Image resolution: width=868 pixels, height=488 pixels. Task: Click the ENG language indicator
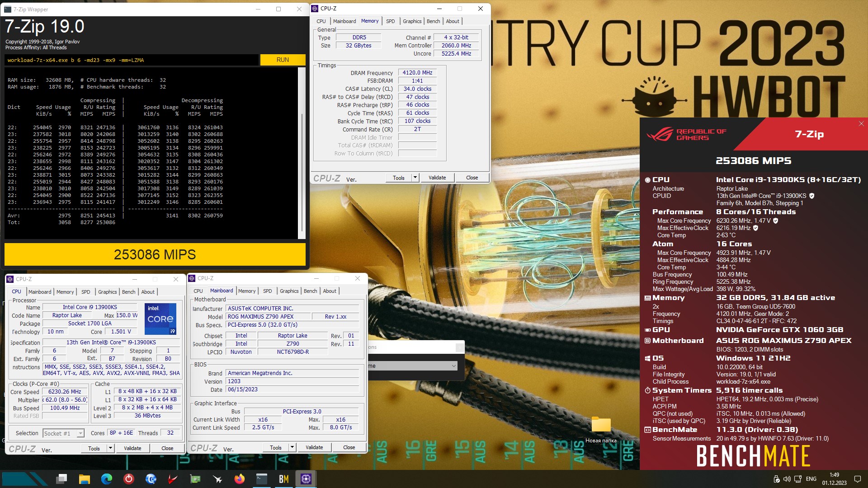(811, 479)
